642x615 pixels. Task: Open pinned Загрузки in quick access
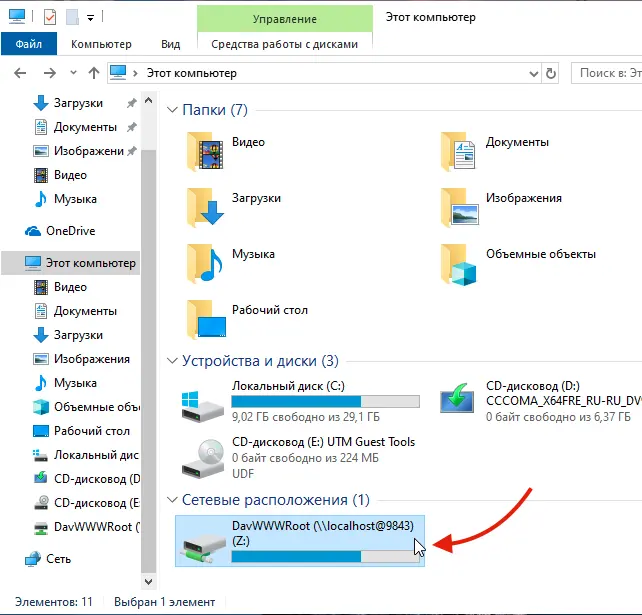pos(78,103)
